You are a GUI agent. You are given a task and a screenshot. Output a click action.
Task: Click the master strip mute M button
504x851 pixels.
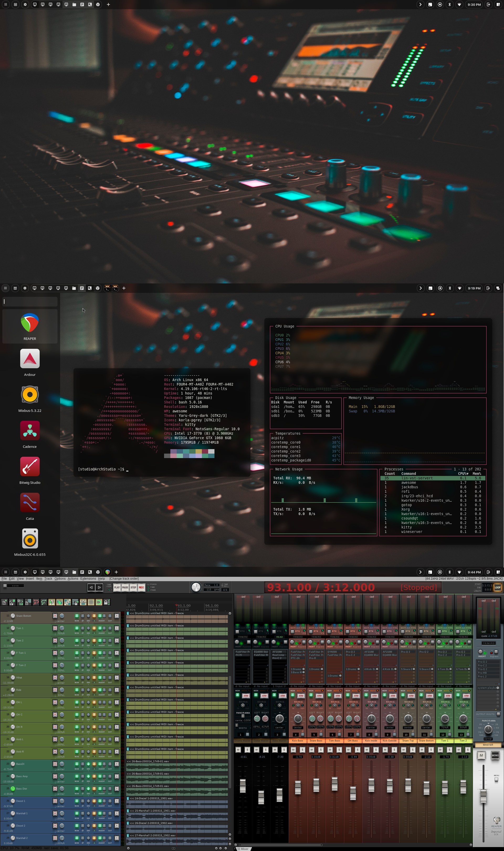pos(481,756)
